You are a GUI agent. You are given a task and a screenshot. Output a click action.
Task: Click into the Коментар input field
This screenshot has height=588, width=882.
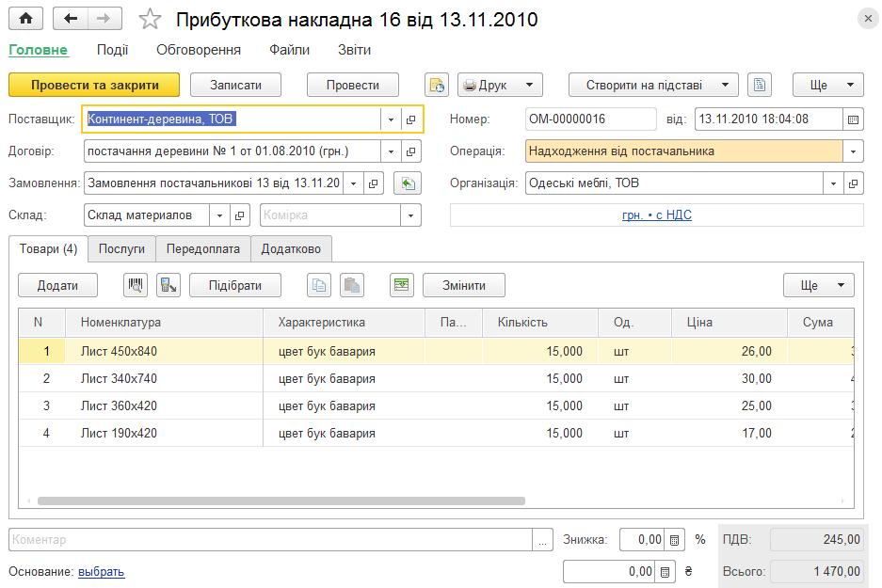(x=270, y=540)
